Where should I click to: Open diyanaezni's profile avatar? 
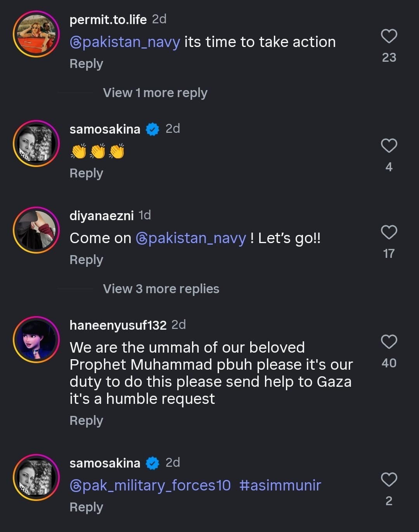(36, 230)
